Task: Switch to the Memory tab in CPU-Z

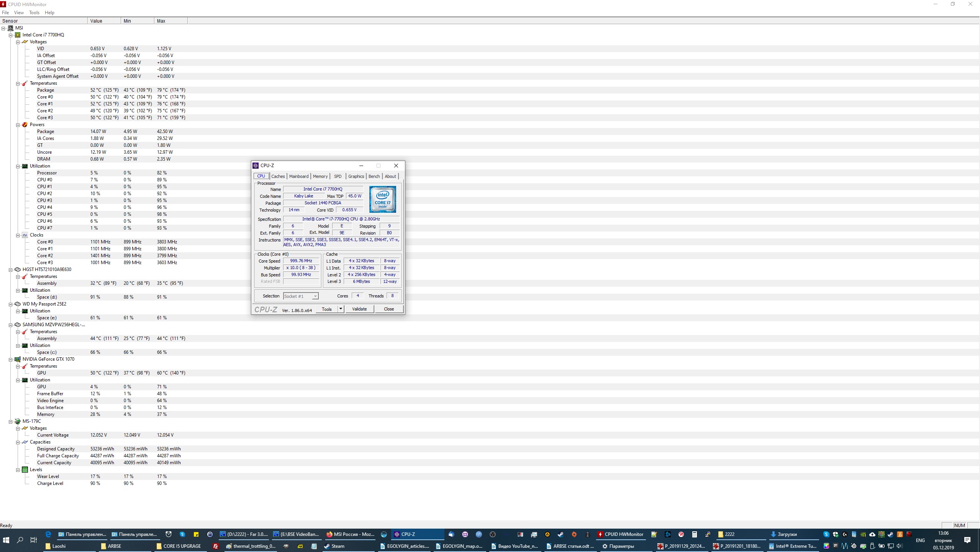Action: pyautogui.click(x=320, y=176)
